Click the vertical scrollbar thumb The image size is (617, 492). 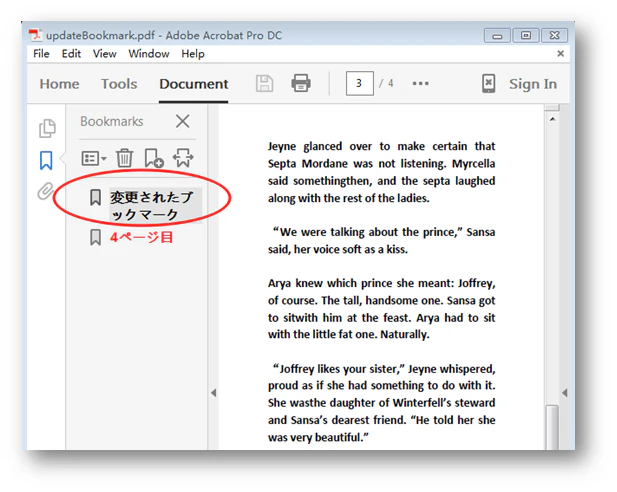click(552, 427)
